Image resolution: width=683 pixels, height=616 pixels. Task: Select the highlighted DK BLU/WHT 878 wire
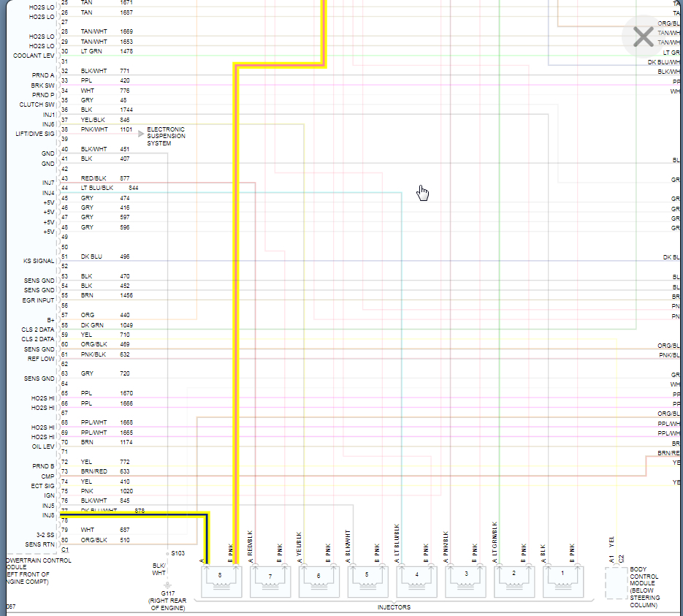pos(134,515)
